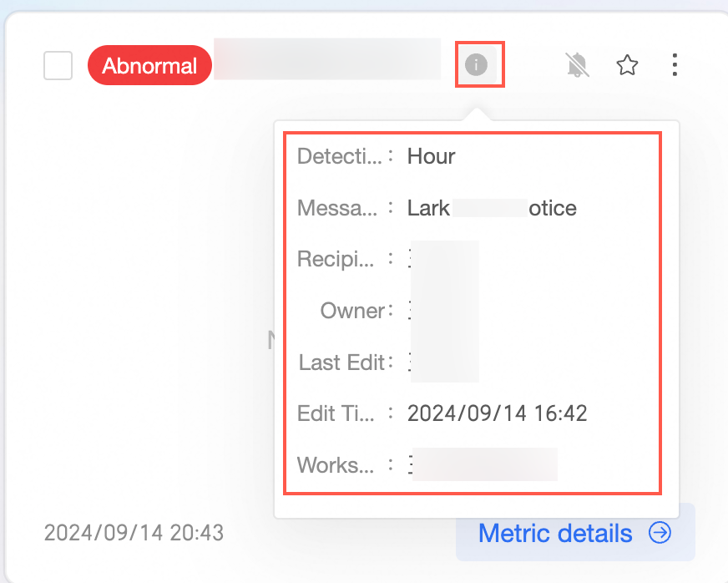Tick the checkbox beside Abnormal badge
Screen dimensions: 728x583
click(x=58, y=65)
